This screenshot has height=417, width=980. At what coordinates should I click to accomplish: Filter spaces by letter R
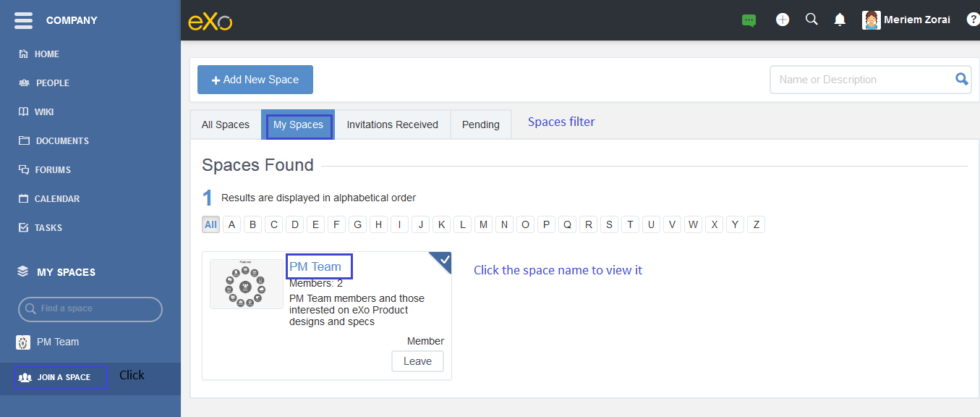click(588, 224)
